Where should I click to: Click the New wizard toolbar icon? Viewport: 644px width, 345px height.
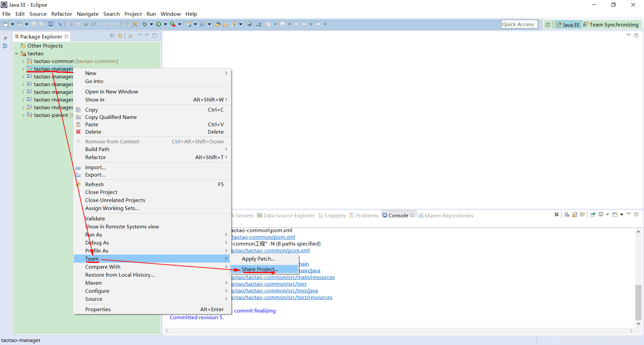click(6, 24)
